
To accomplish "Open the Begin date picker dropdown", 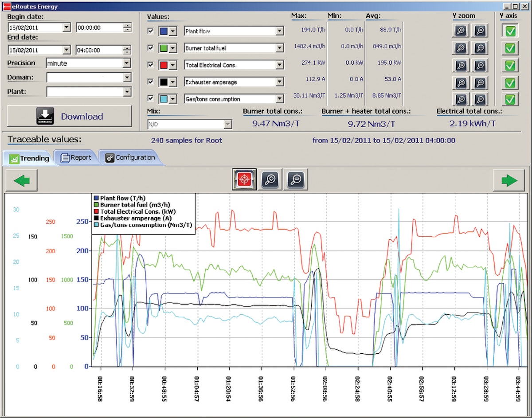I will tap(67, 27).
